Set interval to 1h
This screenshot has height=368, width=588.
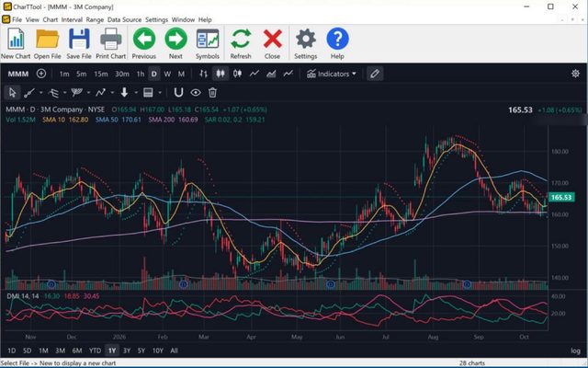[141, 74]
